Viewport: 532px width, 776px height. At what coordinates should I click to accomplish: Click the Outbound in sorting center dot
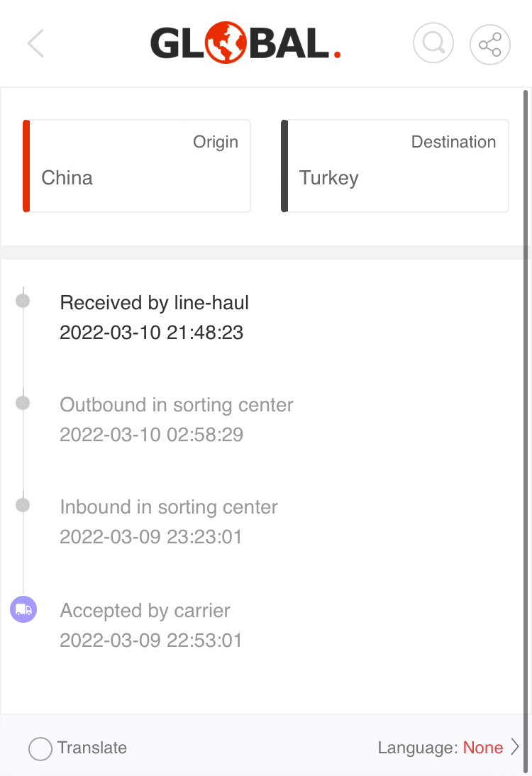pyautogui.click(x=23, y=403)
